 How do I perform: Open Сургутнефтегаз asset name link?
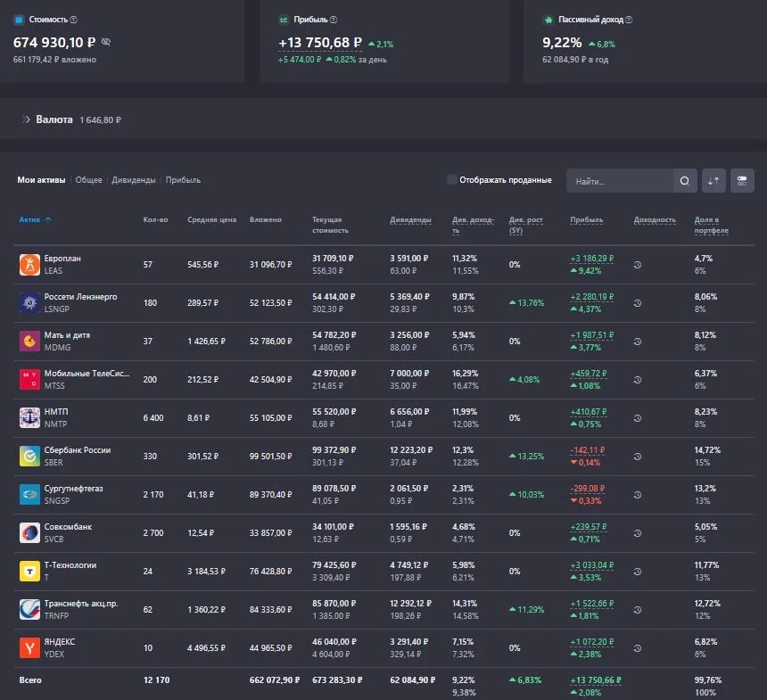pos(73,488)
